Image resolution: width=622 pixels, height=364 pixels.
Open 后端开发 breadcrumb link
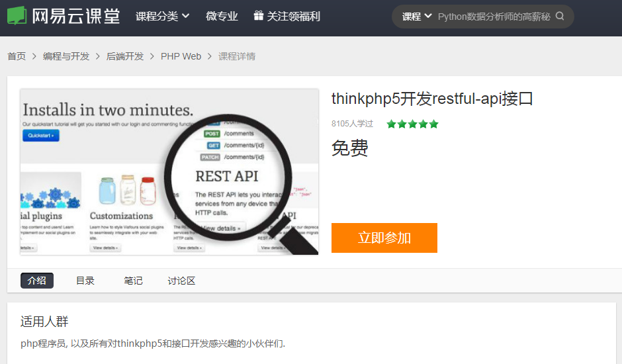(124, 56)
